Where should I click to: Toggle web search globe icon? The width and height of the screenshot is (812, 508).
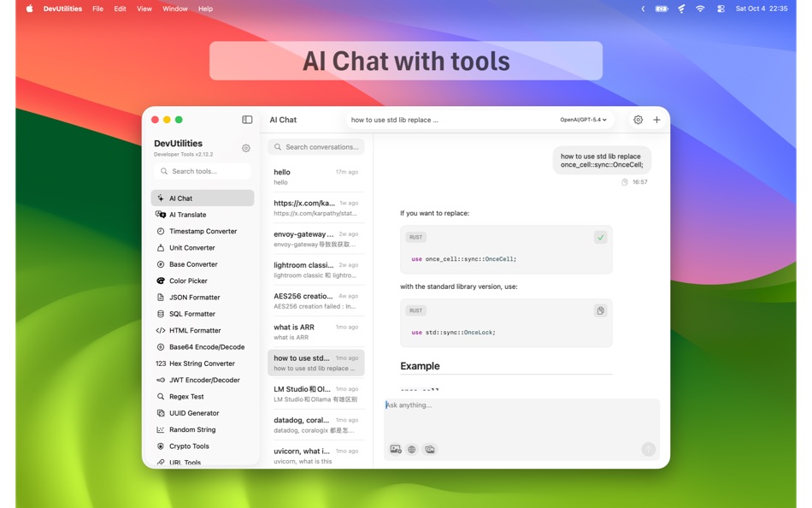coord(412,450)
